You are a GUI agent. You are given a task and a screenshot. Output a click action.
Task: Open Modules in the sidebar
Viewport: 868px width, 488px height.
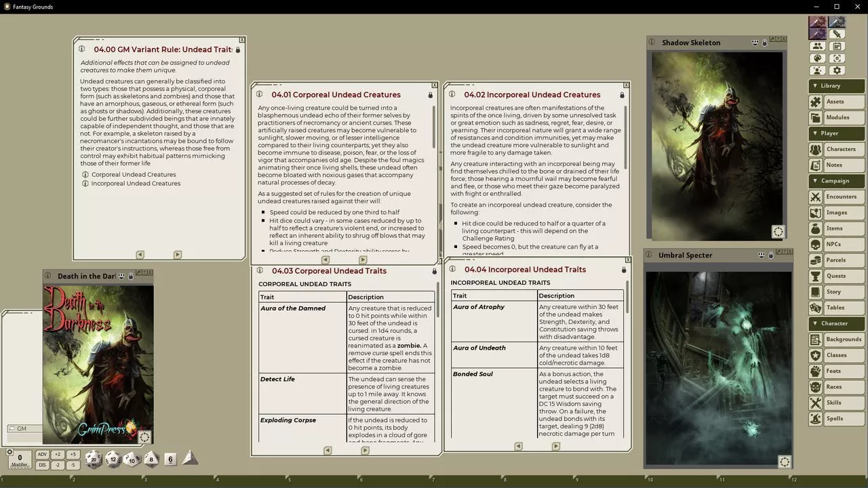pyautogui.click(x=836, y=117)
